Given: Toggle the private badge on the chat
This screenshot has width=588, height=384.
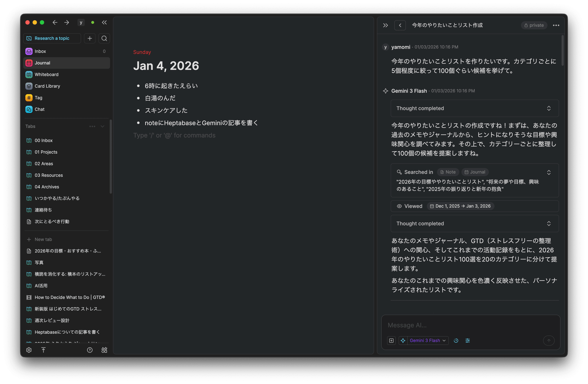Looking at the screenshot, I should click(x=534, y=25).
